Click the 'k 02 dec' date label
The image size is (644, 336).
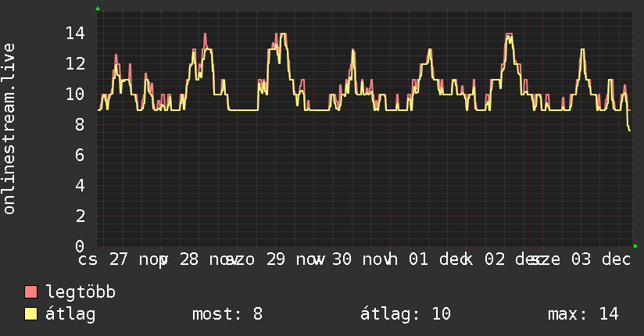[x=503, y=259]
